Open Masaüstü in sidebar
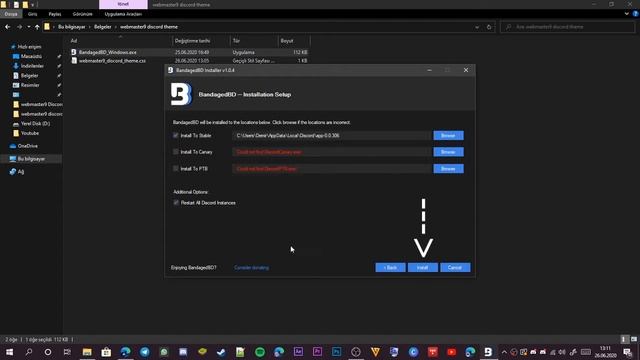This screenshot has height=360, width=640. (31, 56)
